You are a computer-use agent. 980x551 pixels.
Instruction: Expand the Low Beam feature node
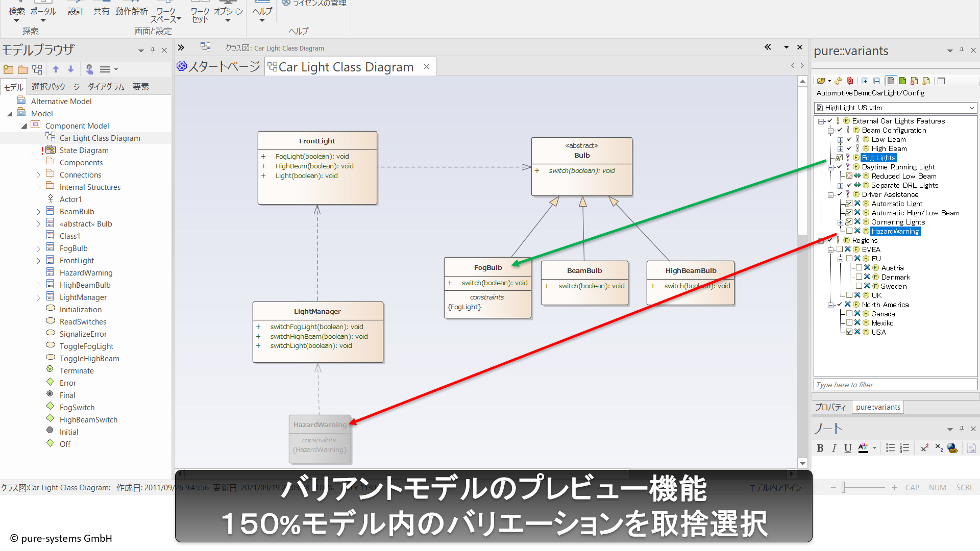click(x=840, y=140)
